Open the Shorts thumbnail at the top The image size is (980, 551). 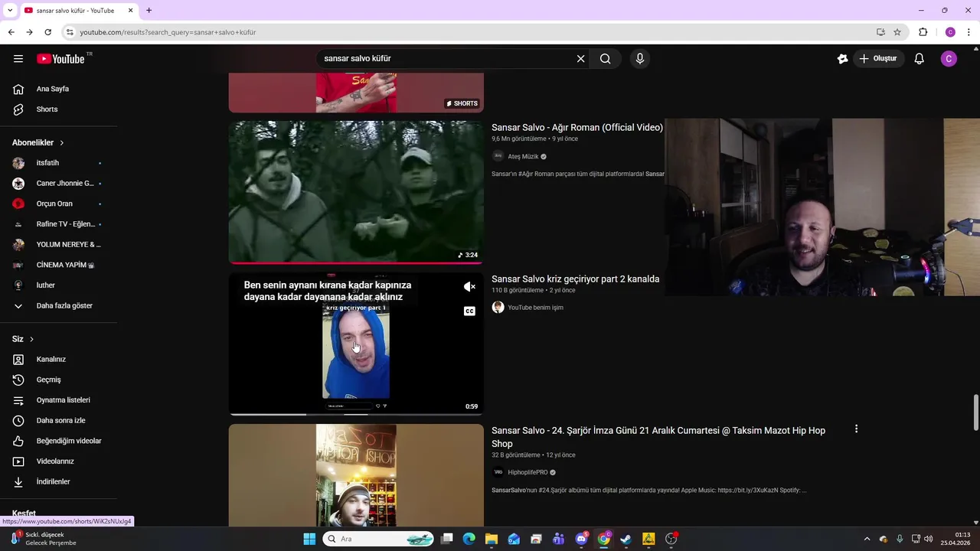(356, 93)
